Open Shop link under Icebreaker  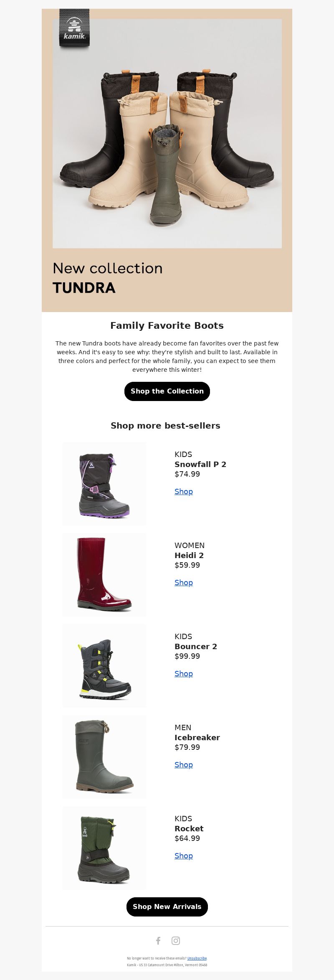click(x=184, y=765)
